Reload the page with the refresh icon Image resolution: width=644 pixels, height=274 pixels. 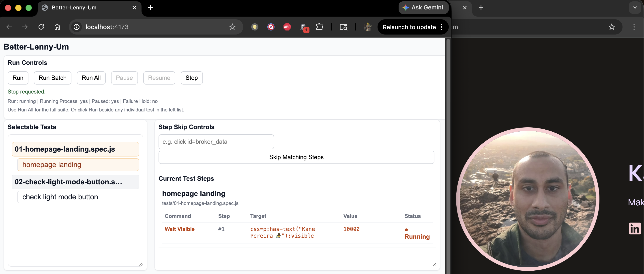[x=41, y=27]
